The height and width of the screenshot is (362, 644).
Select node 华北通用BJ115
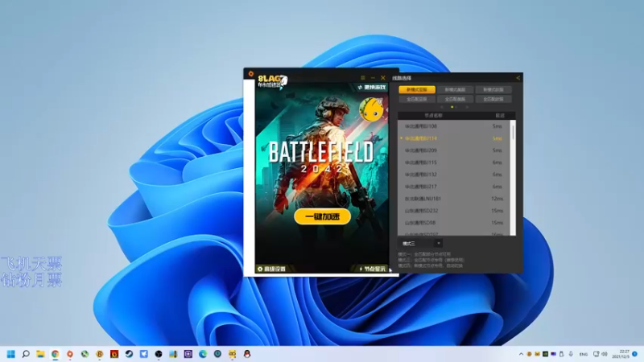(453, 162)
